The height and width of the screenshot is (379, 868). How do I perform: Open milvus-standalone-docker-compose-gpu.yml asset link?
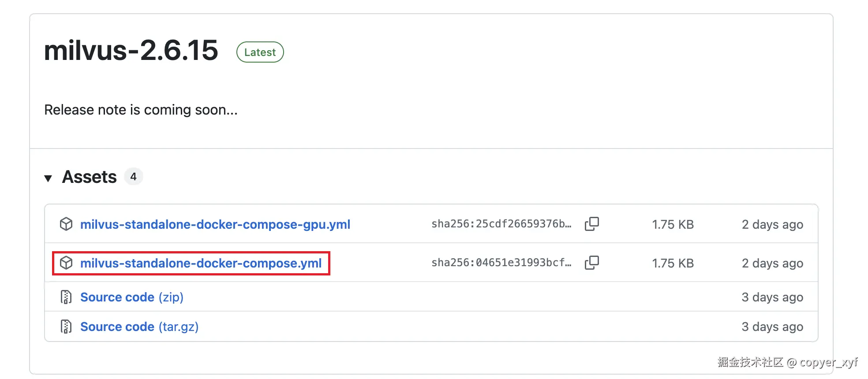pyautogui.click(x=215, y=224)
